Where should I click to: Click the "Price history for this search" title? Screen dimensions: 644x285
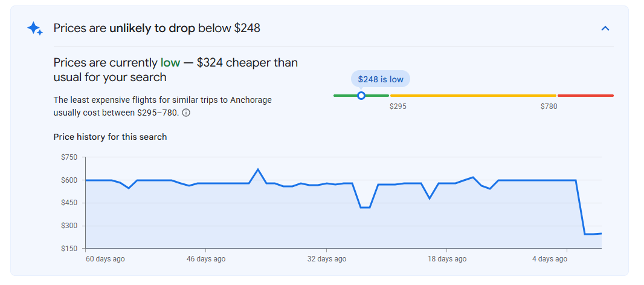pos(110,137)
